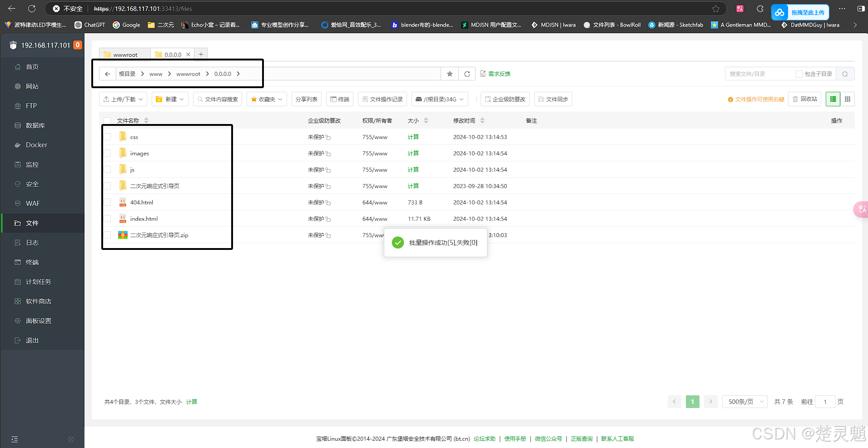Favorite current path with star icon
This screenshot has height=448, width=868.
point(450,74)
